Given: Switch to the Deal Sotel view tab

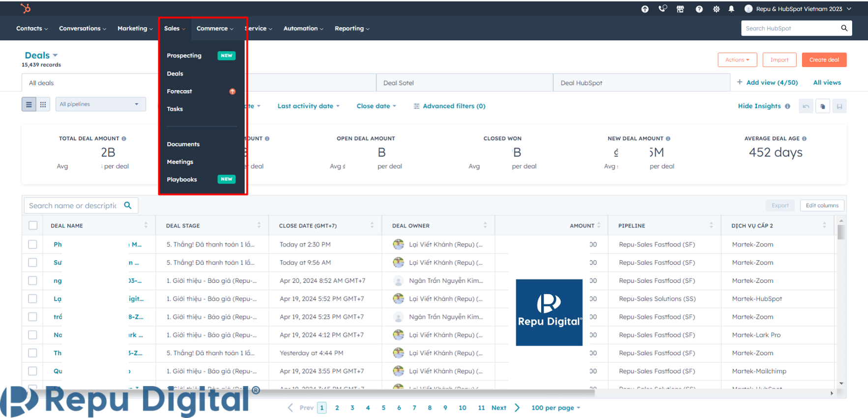Looking at the screenshot, I should [464, 83].
